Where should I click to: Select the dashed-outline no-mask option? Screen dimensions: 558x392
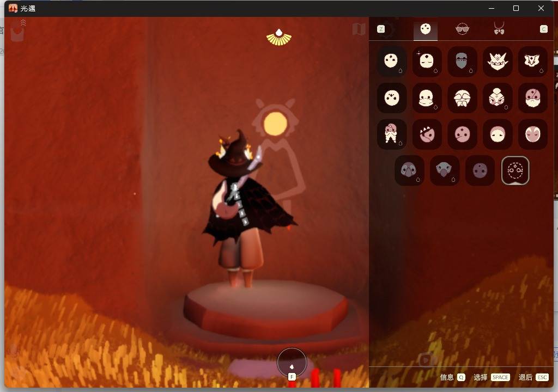[x=515, y=170]
